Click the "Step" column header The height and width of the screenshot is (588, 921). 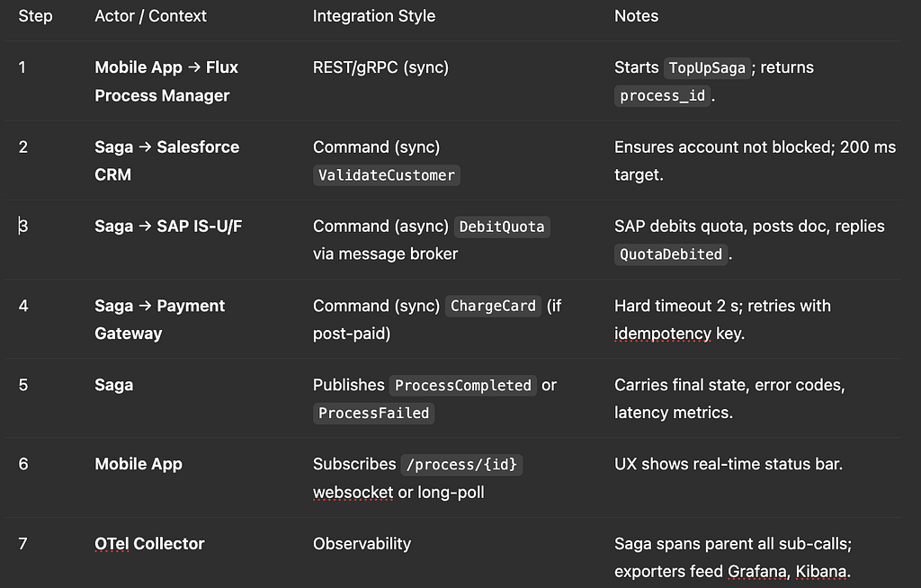coord(35,16)
